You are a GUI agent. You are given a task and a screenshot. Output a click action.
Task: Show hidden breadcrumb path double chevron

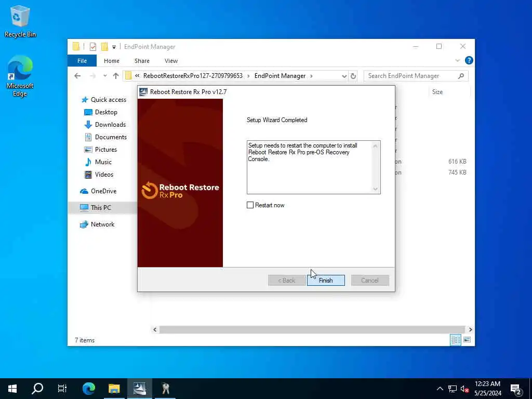(x=137, y=76)
